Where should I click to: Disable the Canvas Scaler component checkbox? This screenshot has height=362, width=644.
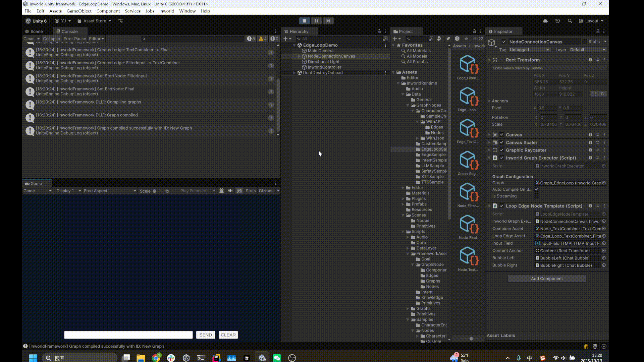[x=502, y=142]
